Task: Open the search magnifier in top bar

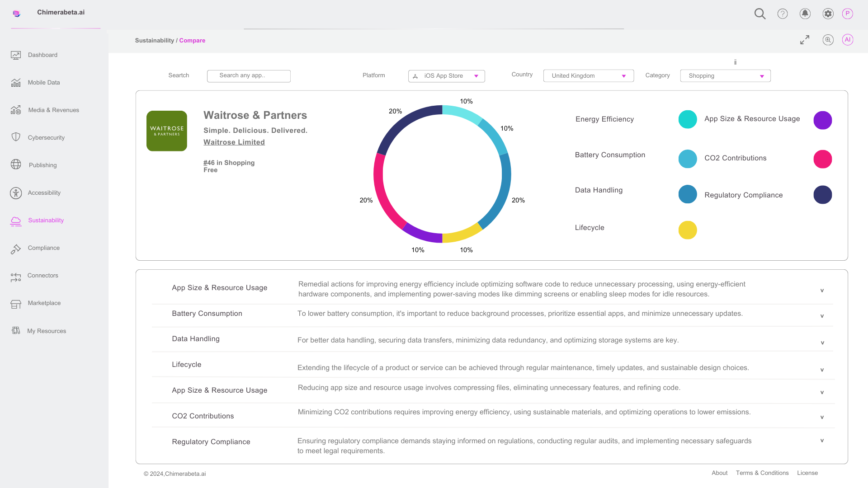Action: click(x=760, y=14)
